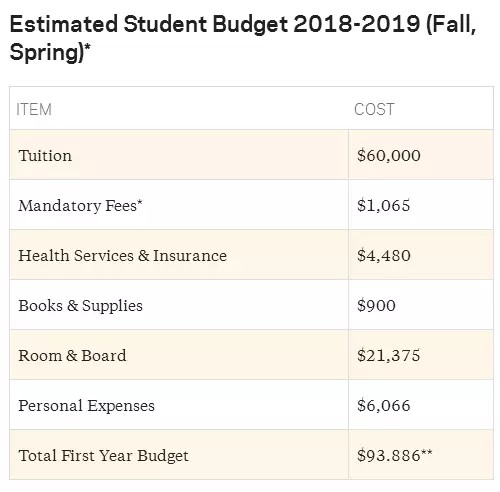The image size is (500, 492).
Task: Select the Personal Expenses label
Action: [x=87, y=406]
